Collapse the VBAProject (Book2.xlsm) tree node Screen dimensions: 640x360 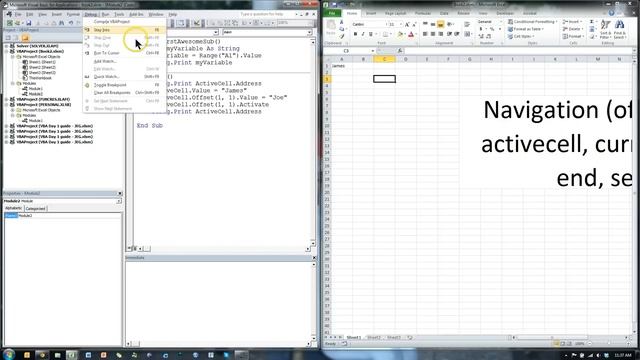[7, 51]
